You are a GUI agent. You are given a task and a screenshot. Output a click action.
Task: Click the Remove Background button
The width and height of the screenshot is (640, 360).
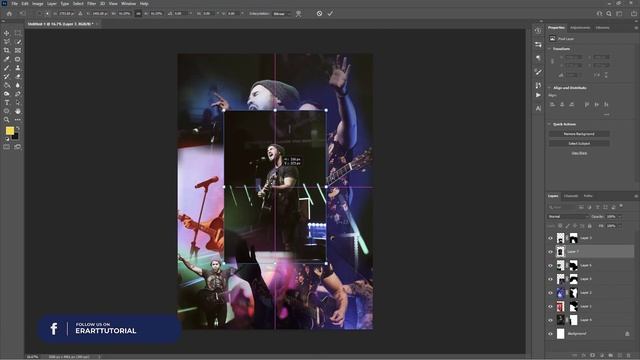point(579,134)
